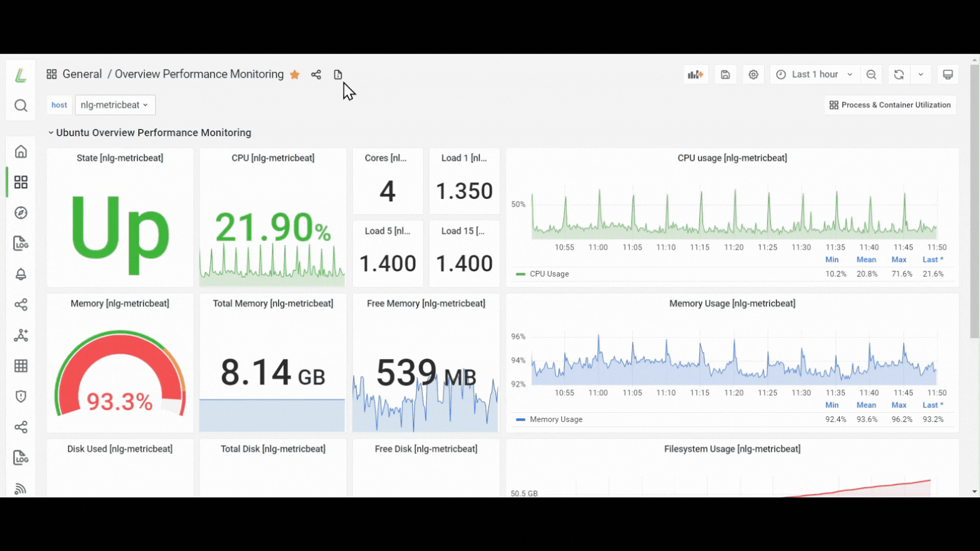Open the Last 1 hour time picker
Screen dimensions: 980x551
point(815,74)
